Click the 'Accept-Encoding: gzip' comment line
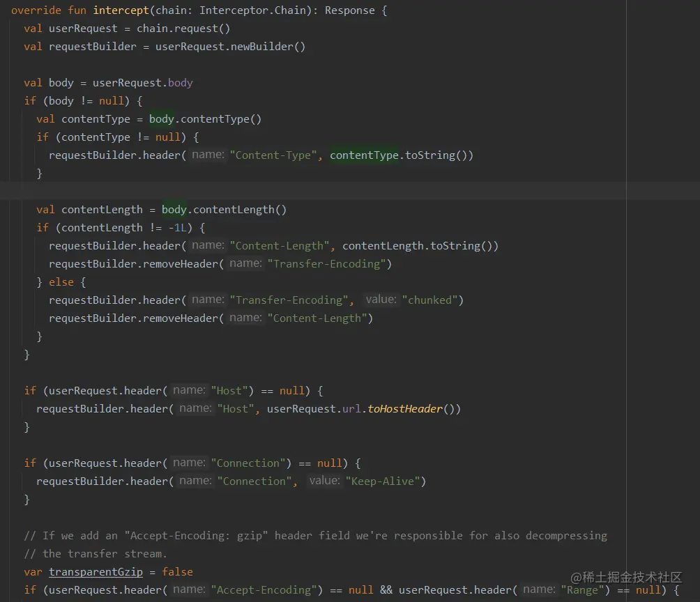 pyautogui.click(x=316, y=536)
